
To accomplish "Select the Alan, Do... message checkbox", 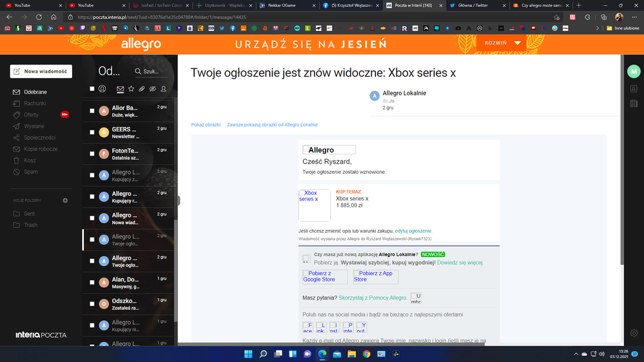I will click(x=92, y=282).
